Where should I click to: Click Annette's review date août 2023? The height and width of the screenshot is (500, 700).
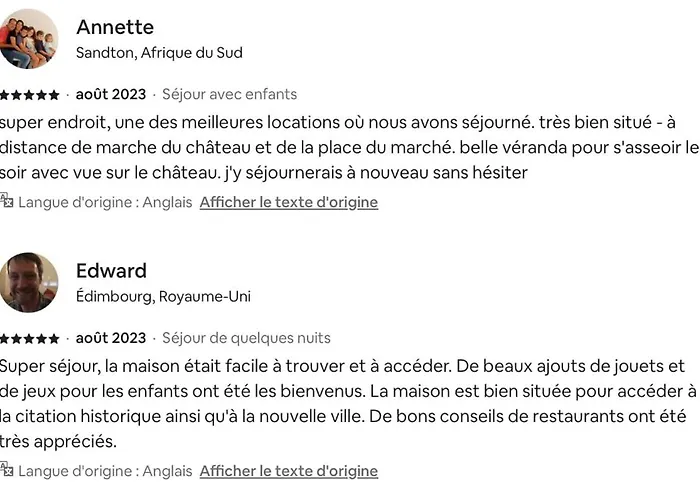[111, 95]
